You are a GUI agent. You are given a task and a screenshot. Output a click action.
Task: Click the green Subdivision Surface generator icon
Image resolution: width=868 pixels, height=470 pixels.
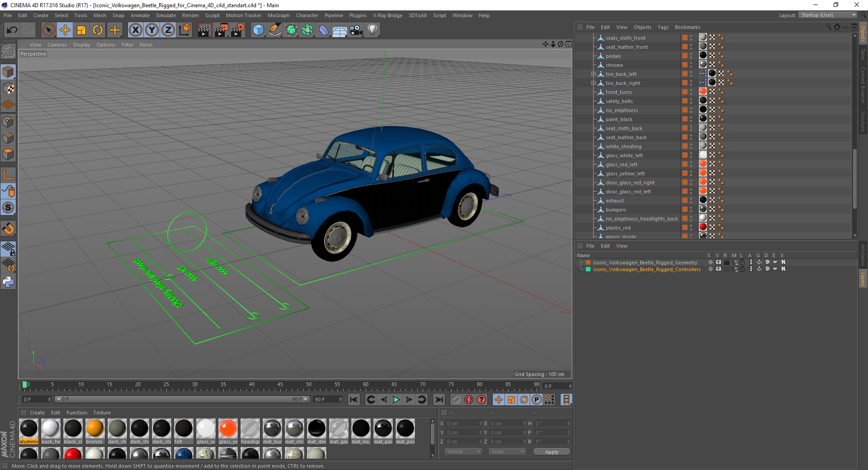click(291, 30)
